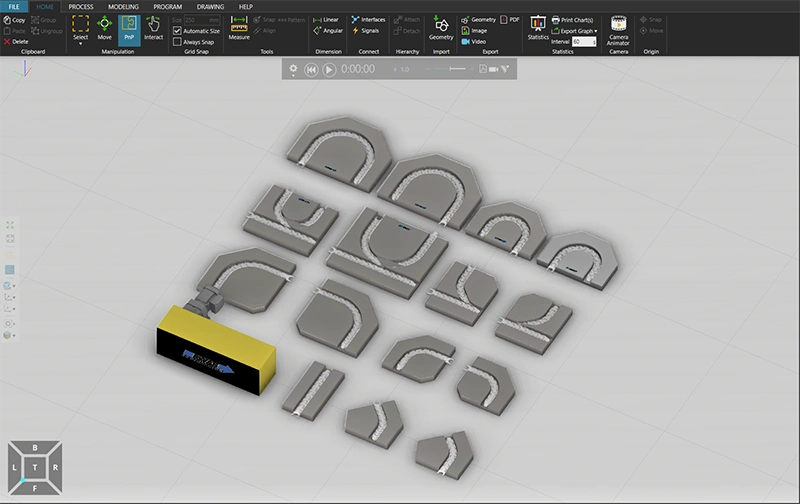800x504 pixels.
Task: Activate the PnP tool
Action: [x=129, y=27]
